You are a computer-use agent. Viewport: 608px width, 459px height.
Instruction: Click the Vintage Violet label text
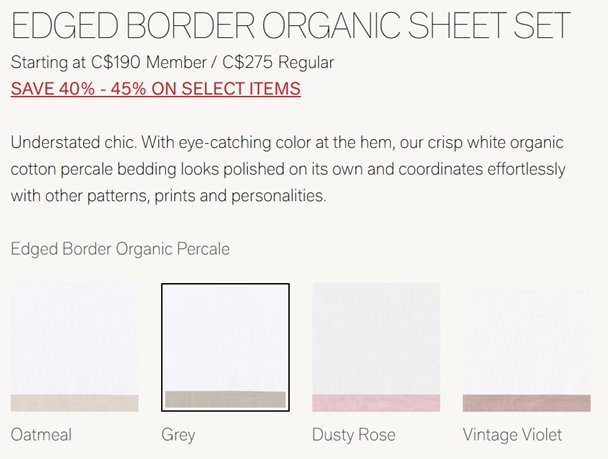point(512,435)
